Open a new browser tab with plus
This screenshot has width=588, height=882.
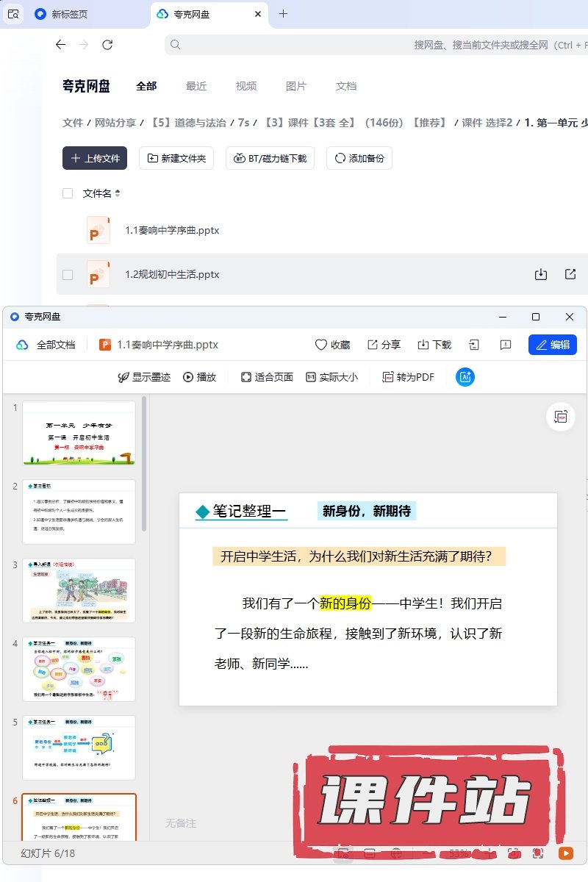coord(284,14)
